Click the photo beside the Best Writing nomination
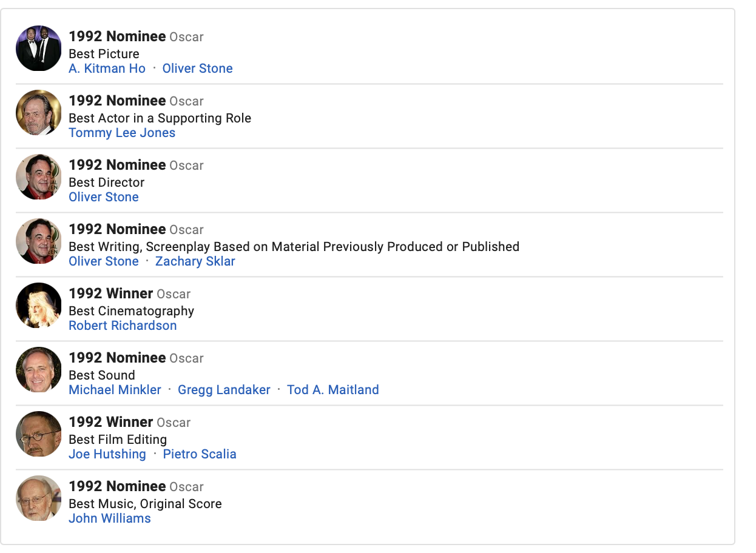 click(x=39, y=241)
